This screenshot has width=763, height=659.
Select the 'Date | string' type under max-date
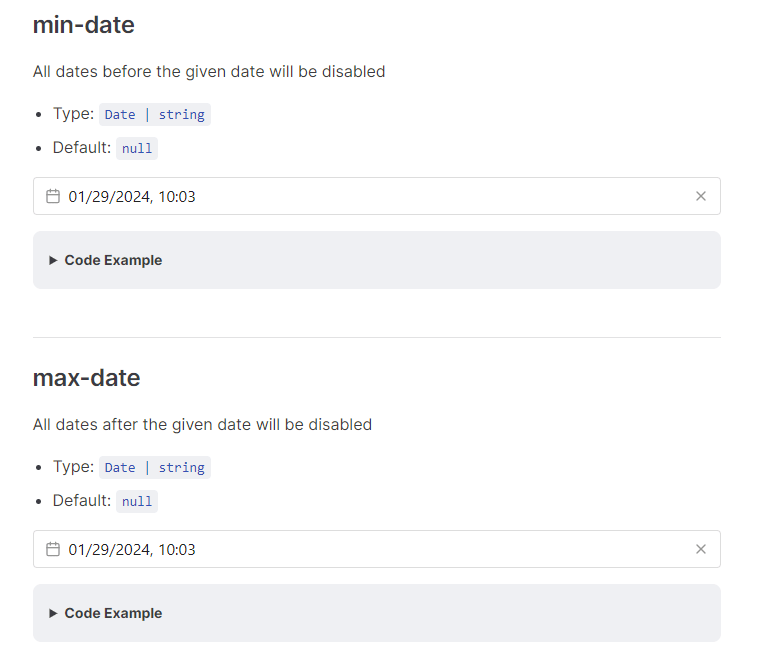click(155, 467)
